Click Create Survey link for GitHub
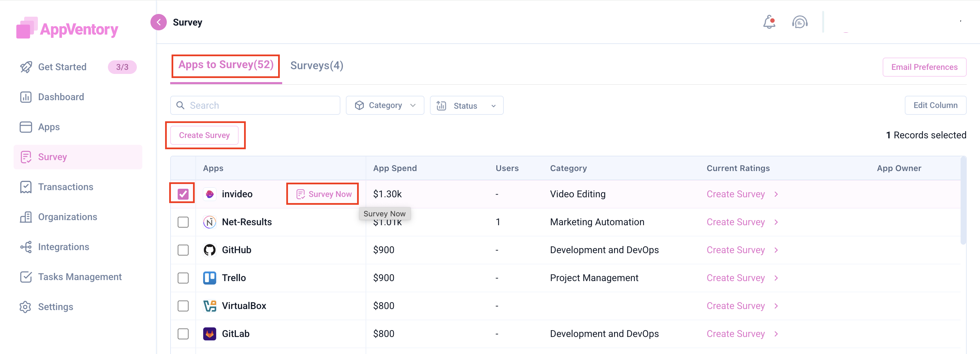The width and height of the screenshot is (980, 354). 735,250
